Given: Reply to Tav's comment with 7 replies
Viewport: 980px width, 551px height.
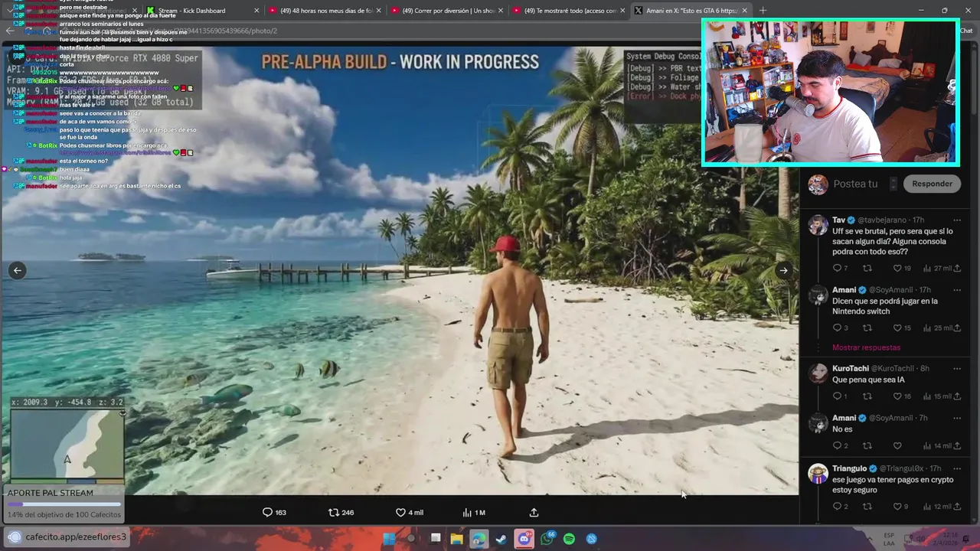Looking at the screenshot, I should pyautogui.click(x=840, y=269).
